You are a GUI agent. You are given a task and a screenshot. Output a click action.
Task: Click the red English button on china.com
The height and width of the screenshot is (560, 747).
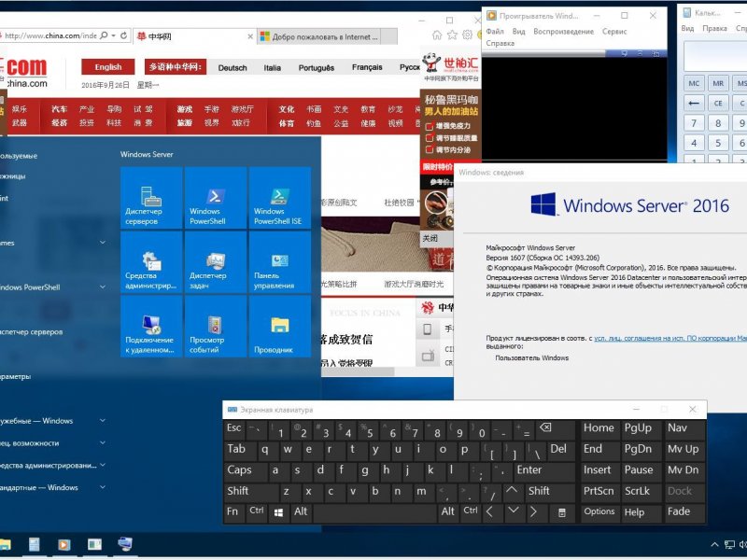tap(108, 67)
